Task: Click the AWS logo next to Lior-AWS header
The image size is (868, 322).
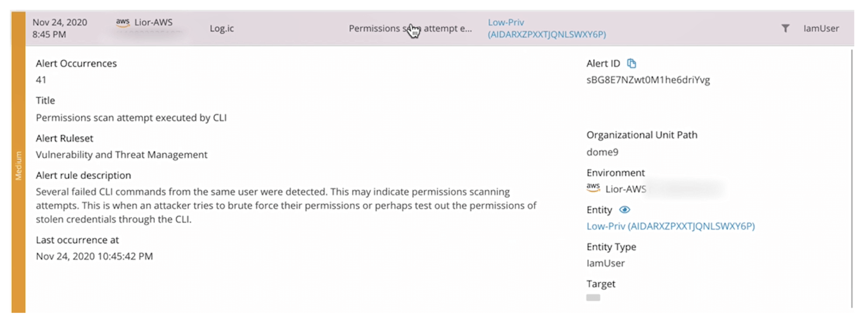Action: pos(123,23)
